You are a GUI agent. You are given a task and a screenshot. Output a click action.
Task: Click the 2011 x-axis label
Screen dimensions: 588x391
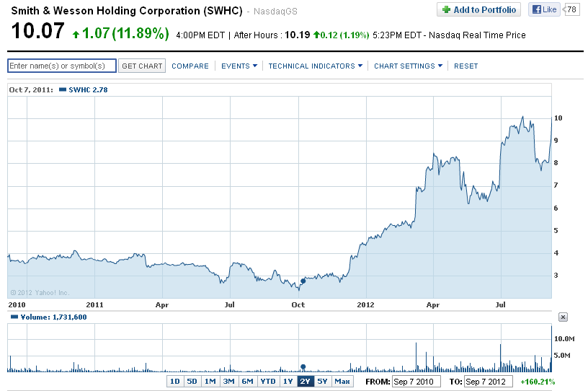(94, 304)
